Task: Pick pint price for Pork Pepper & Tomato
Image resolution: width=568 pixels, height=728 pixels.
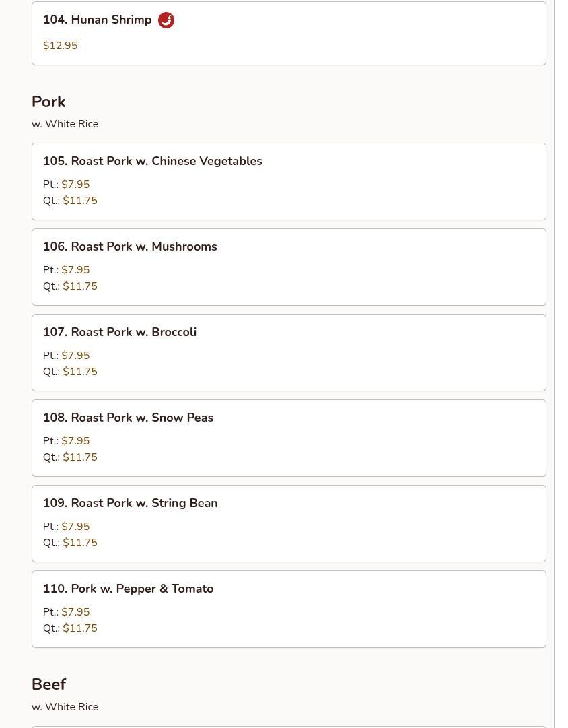Action: (75, 612)
